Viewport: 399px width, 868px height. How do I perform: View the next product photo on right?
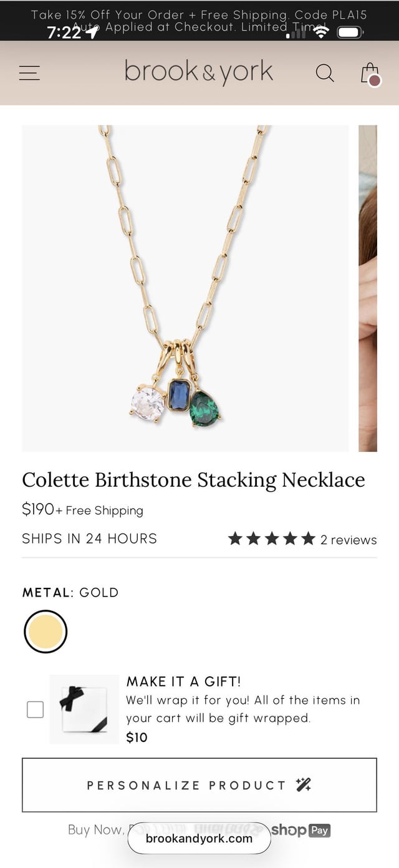[x=368, y=288]
